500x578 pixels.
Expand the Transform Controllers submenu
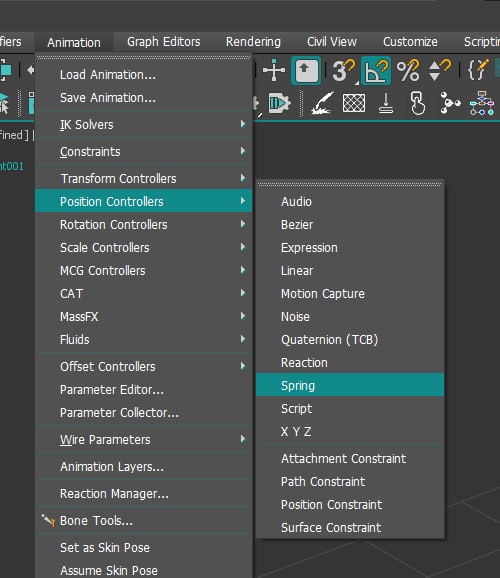[x=144, y=178]
